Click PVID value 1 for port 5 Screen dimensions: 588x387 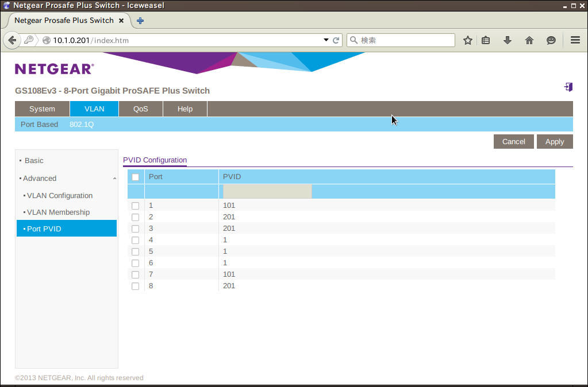click(x=225, y=251)
